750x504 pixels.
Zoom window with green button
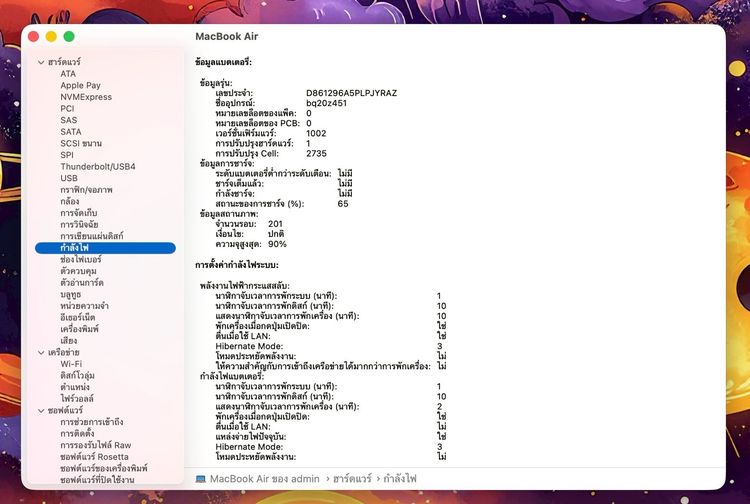pos(69,36)
